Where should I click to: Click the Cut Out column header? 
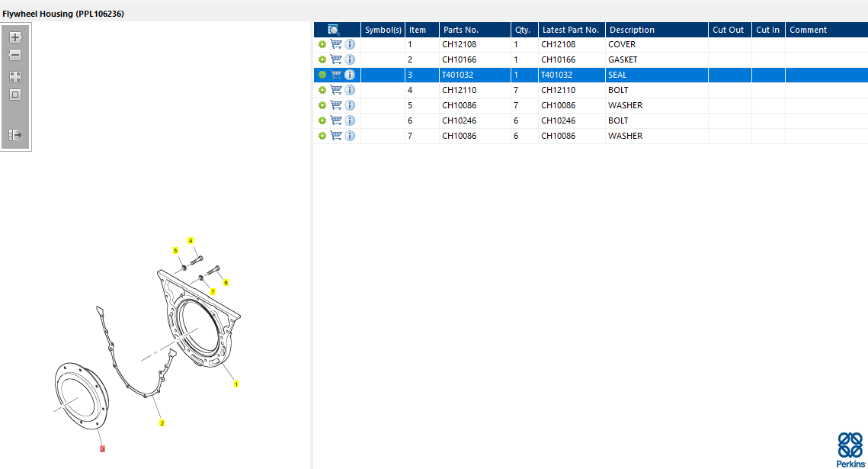[x=729, y=30]
